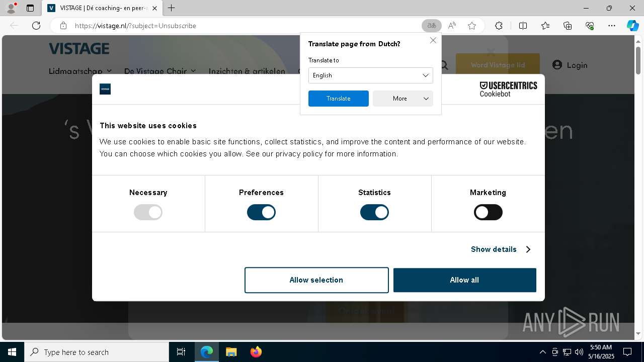Expand the Lidmaatschap menu
The height and width of the screenshot is (362, 644).
pos(80,71)
